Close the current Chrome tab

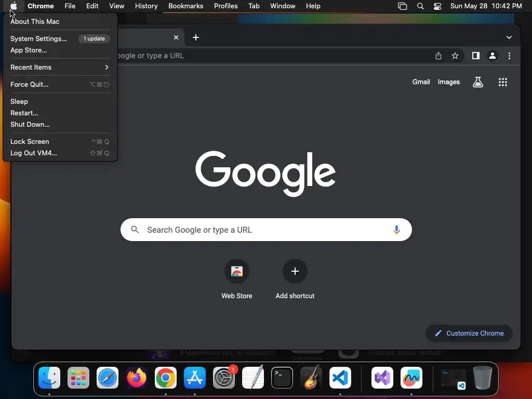(176, 37)
